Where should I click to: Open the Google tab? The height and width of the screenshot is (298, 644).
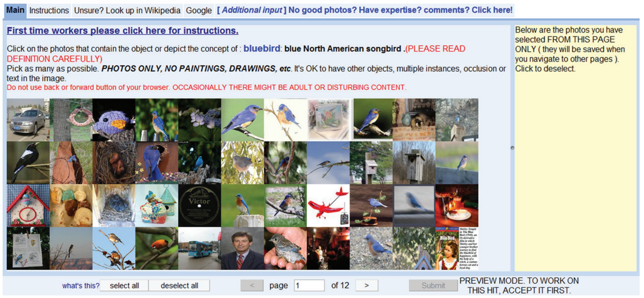click(x=198, y=11)
